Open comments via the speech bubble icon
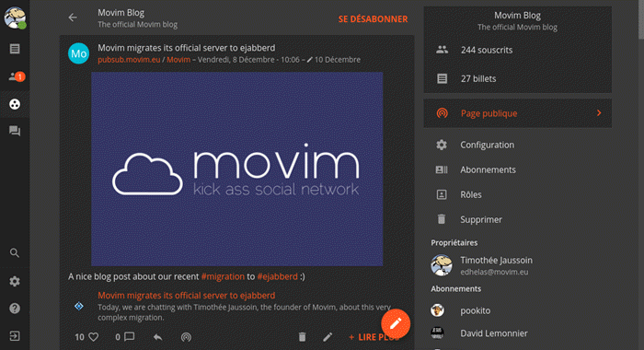Viewport: 644px width, 350px height. point(130,337)
